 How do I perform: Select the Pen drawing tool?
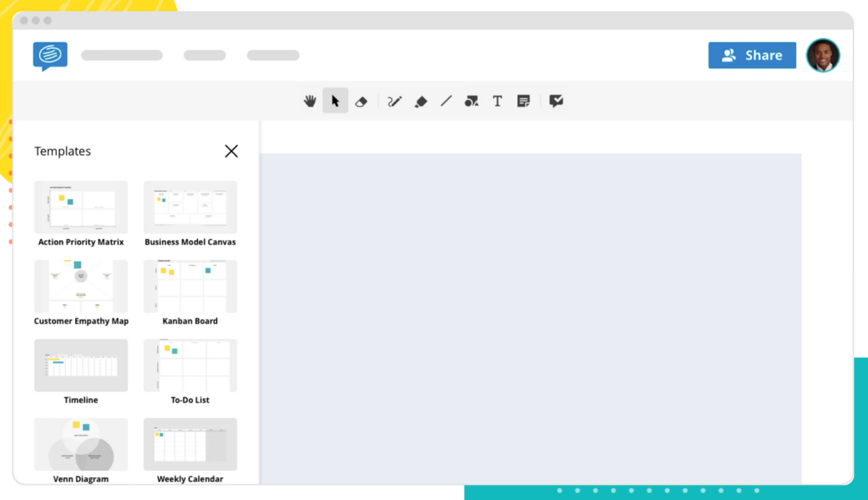[394, 101]
